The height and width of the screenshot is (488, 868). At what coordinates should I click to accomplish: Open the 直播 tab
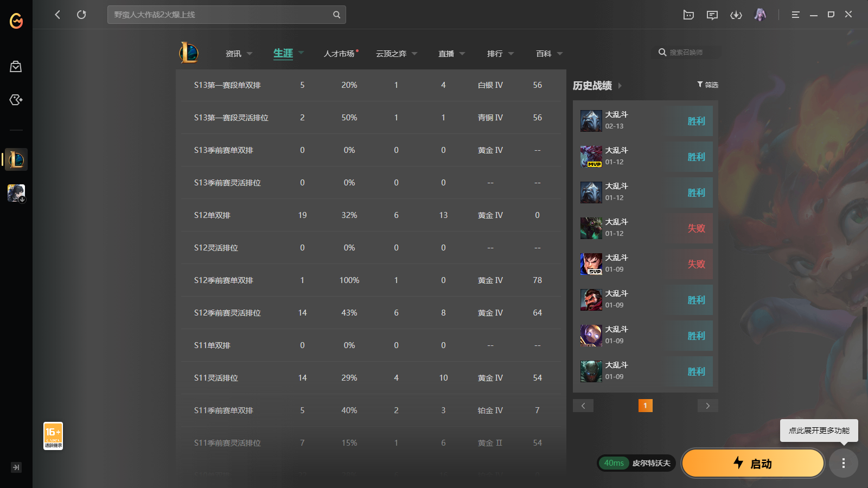[446, 54]
